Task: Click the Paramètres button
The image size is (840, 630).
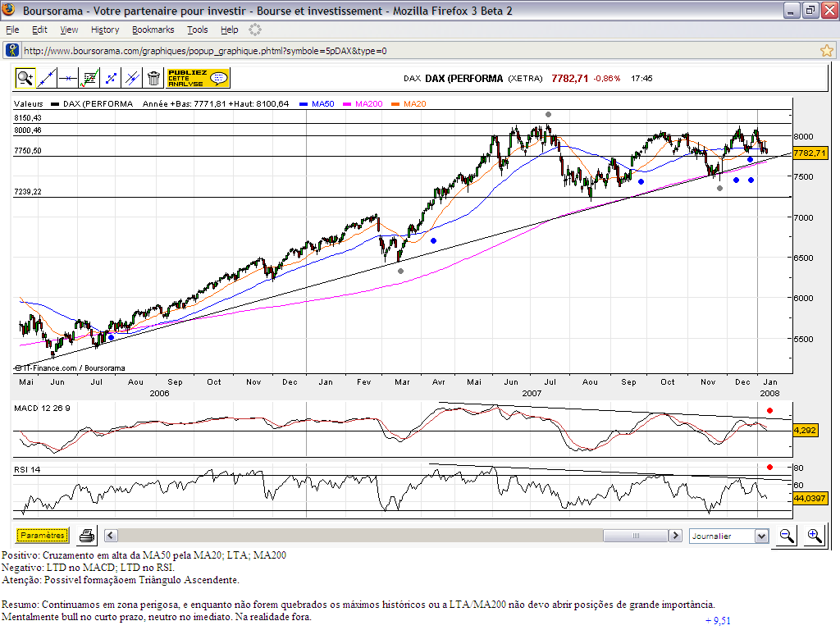Action: tap(43, 535)
